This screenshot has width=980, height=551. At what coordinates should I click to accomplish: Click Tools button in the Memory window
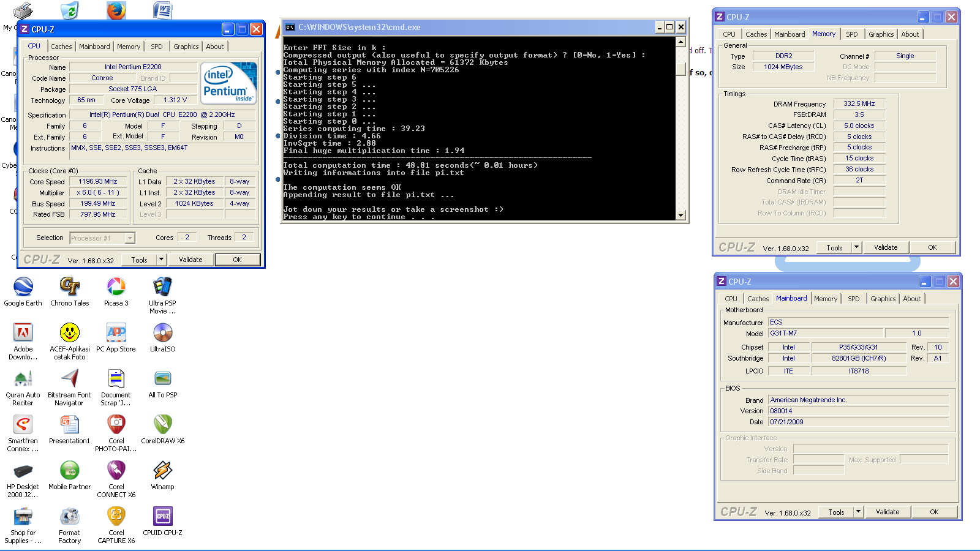tap(834, 247)
